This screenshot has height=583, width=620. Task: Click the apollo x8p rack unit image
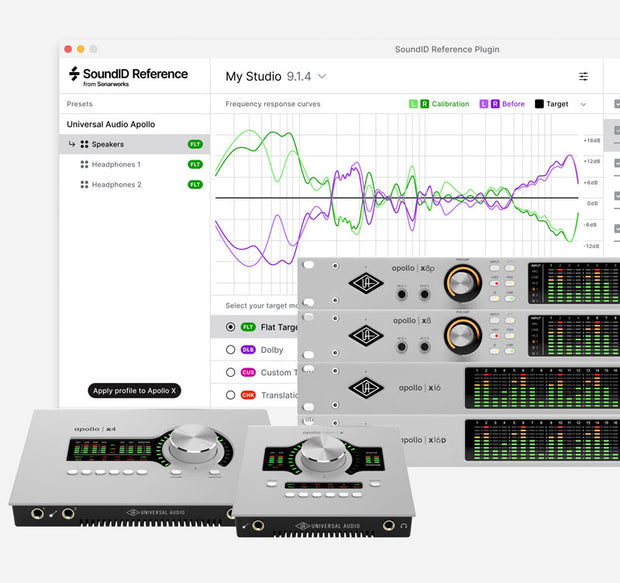(x=459, y=283)
